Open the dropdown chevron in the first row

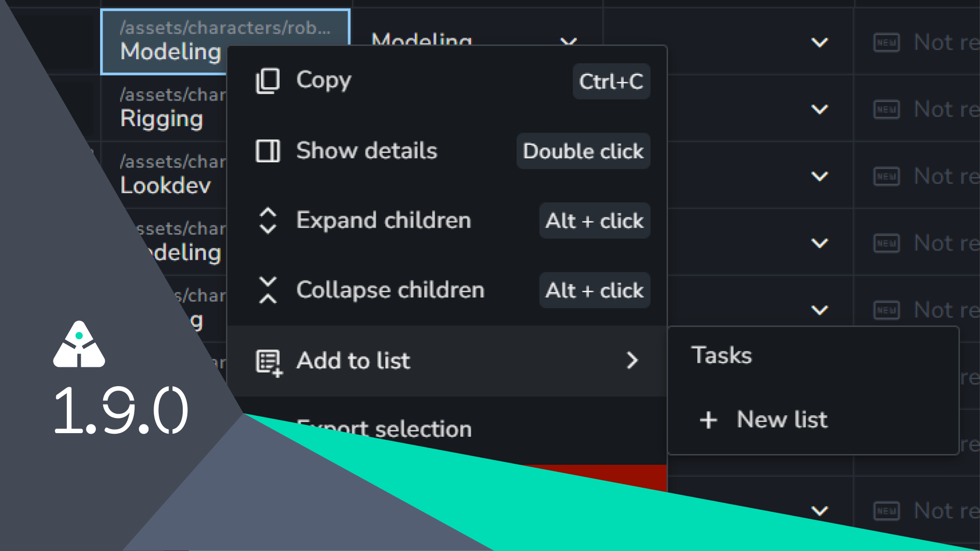[x=819, y=43]
